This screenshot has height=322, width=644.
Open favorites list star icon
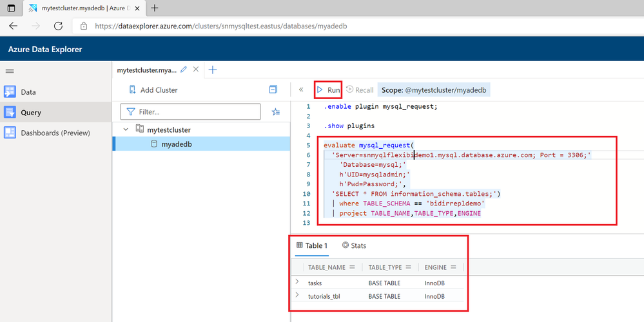[276, 111]
